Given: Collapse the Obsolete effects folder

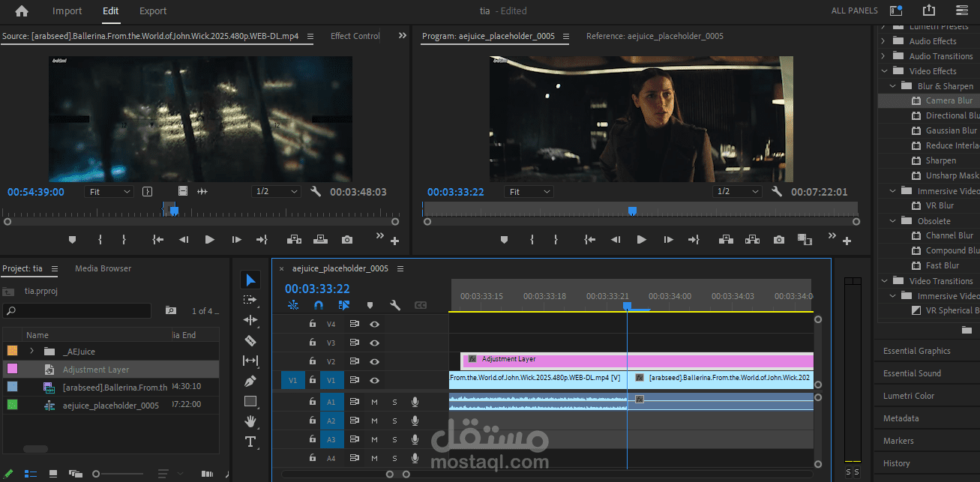Looking at the screenshot, I should pyautogui.click(x=893, y=221).
